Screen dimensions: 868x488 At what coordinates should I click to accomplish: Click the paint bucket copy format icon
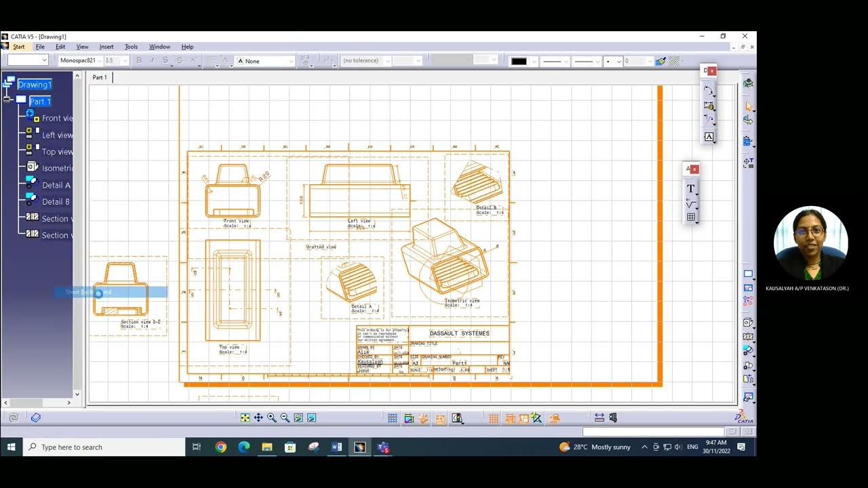660,61
